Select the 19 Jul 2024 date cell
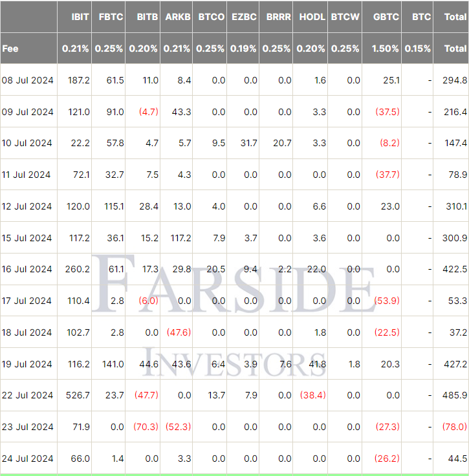This screenshot has width=469, height=476. pyautogui.click(x=27, y=364)
